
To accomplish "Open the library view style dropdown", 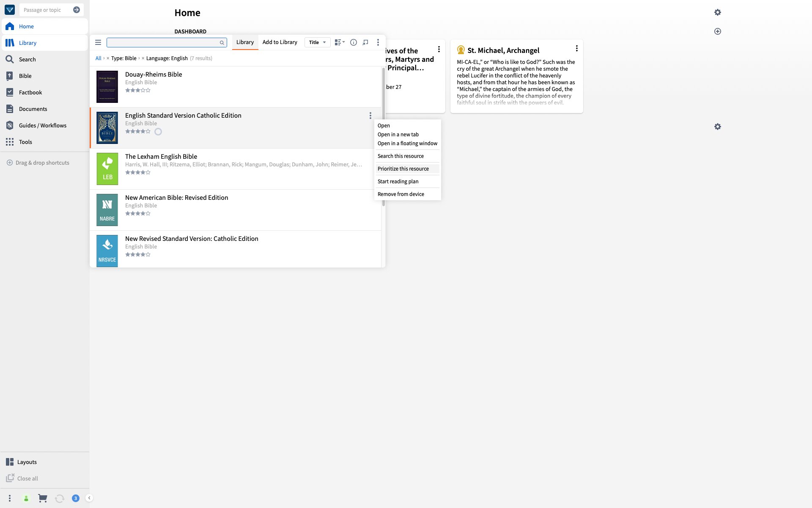I will tap(340, 42).
